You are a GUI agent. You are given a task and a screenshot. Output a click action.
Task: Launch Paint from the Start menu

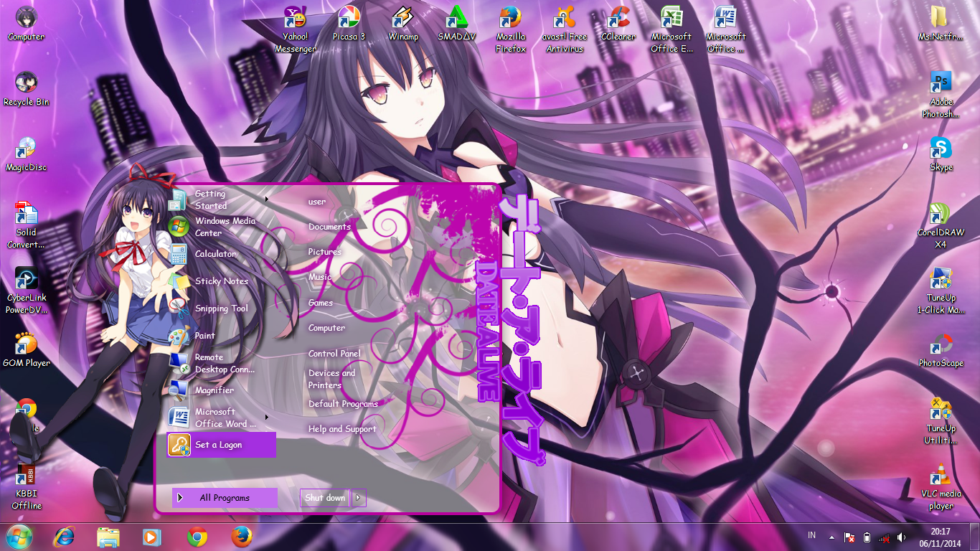(x=221, y=336)
